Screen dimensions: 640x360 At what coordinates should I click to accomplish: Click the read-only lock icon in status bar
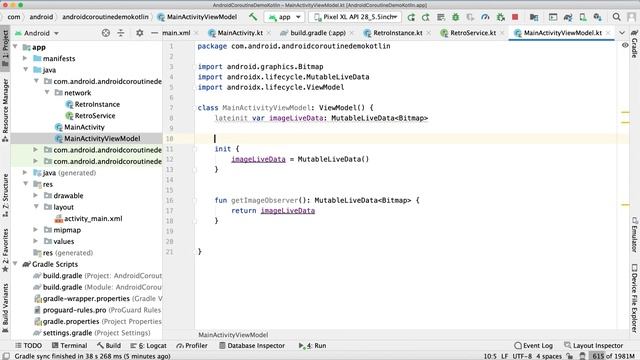[570, 356]
